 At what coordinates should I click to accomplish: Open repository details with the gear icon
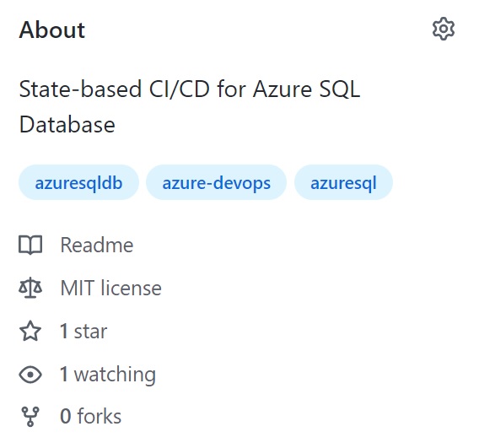click(444, 29)
